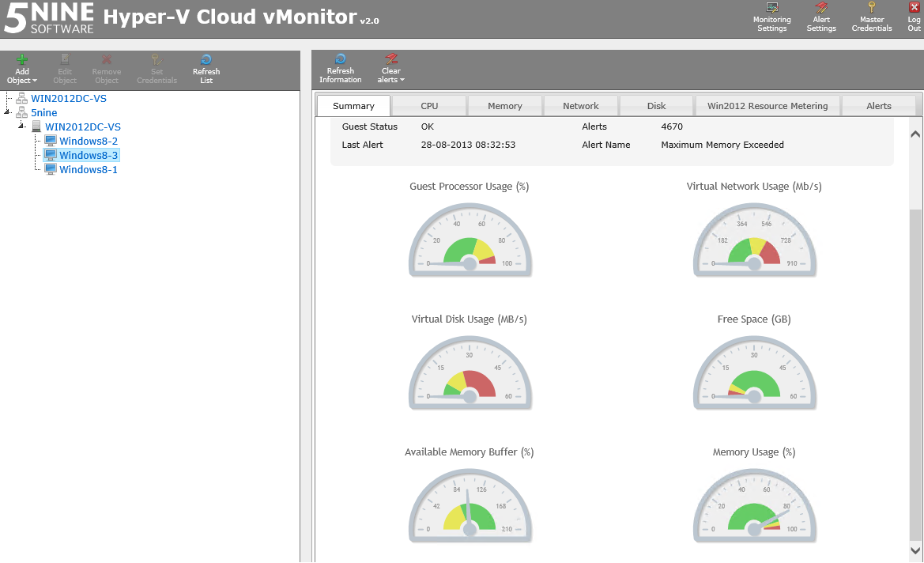
Task: Click the nested WIN2012DC-VS server icon
Action: pos(36,127)
